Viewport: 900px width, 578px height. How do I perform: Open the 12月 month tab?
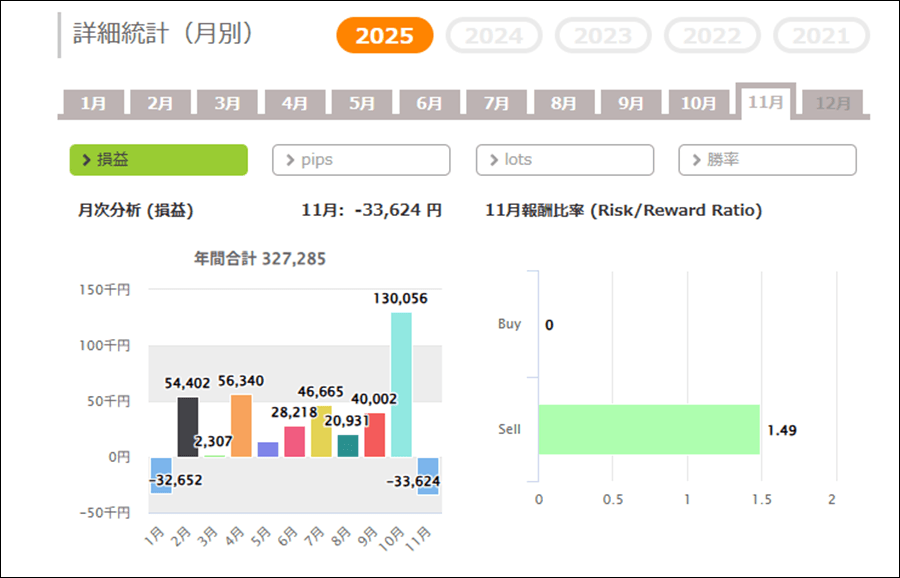pyautogui.click(x=833, y=103)
